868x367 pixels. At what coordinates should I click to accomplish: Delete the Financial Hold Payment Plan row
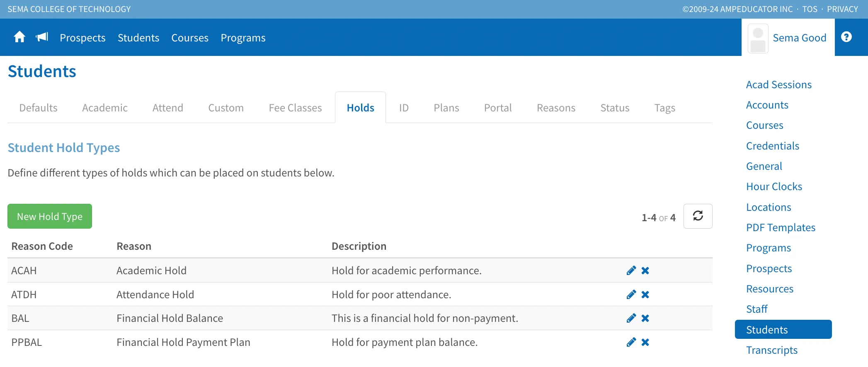645,342
